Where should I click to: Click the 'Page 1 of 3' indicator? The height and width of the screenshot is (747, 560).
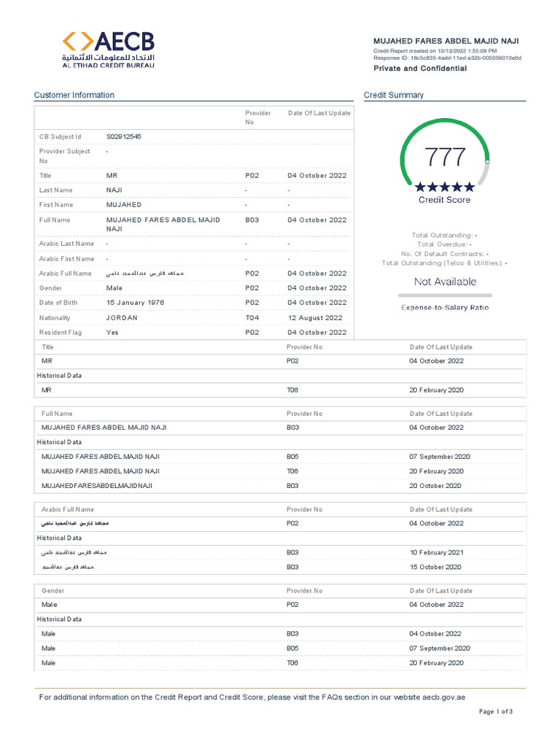pos(496,712)
